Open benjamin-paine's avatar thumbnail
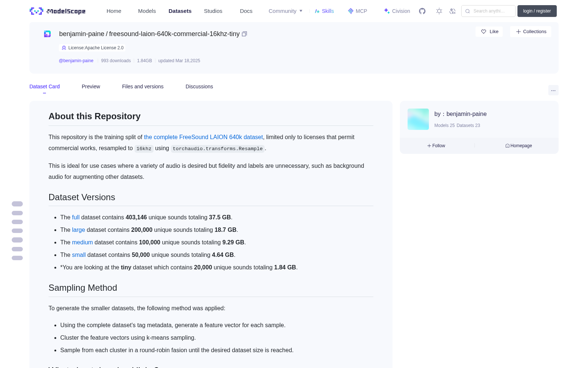This screenshot has width=588, height=368. [x=418, y=119]
